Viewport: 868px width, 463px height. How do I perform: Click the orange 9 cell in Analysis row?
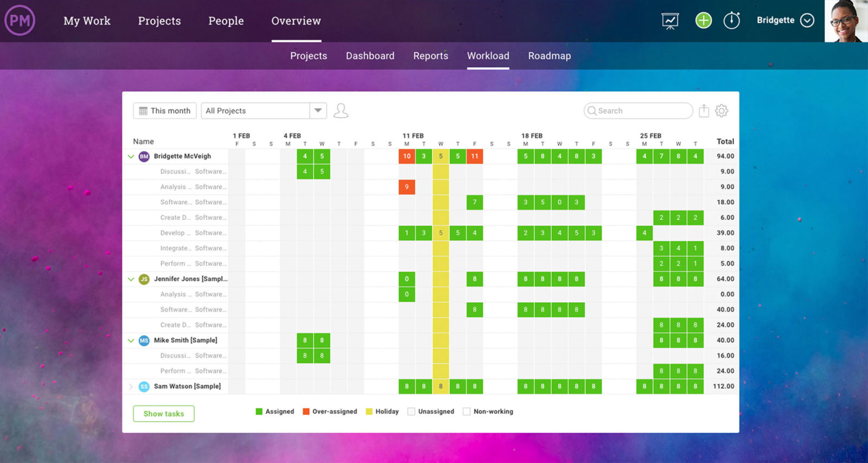407,187
